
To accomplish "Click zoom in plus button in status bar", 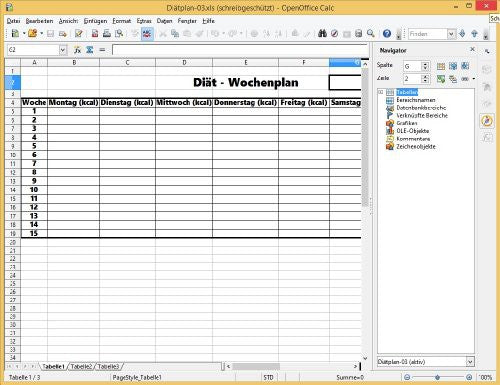I will [469, 377].
